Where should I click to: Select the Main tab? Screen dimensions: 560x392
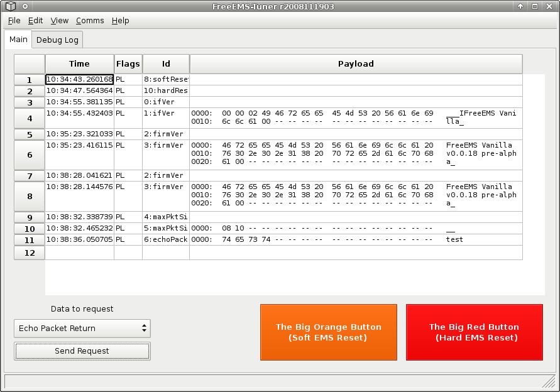pyautogui.click(x=18, y=40)
